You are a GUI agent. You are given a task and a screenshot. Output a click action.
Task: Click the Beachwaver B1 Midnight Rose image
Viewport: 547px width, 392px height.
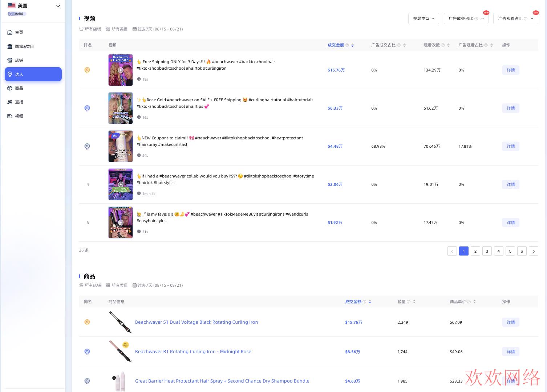pos(120,351)
